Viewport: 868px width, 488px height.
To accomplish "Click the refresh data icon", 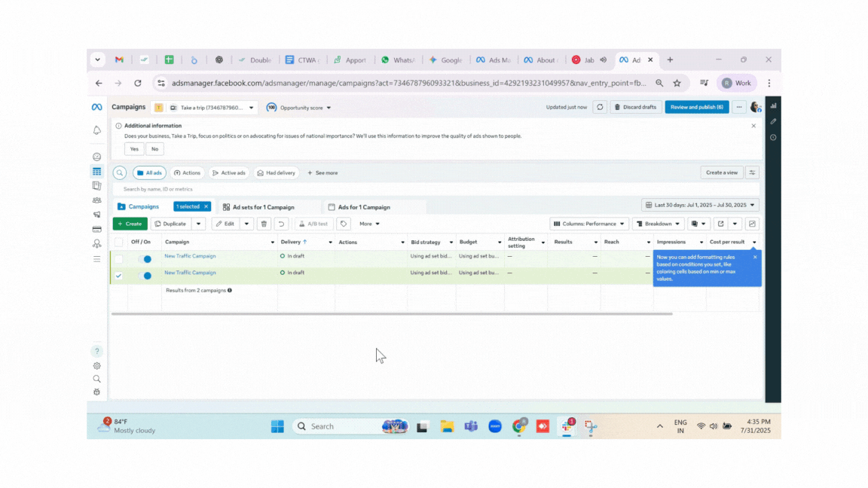I will click(x=600, y=107).
